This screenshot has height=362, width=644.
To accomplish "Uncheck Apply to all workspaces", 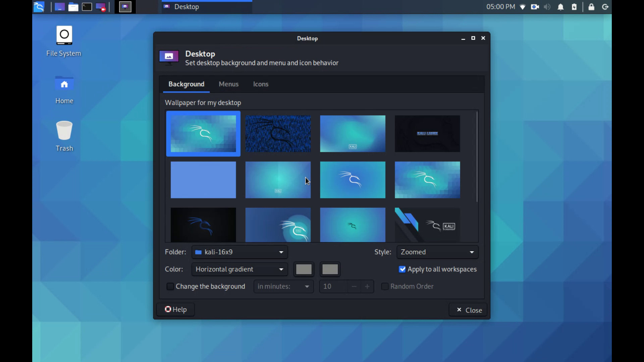I will coord(402,269).
